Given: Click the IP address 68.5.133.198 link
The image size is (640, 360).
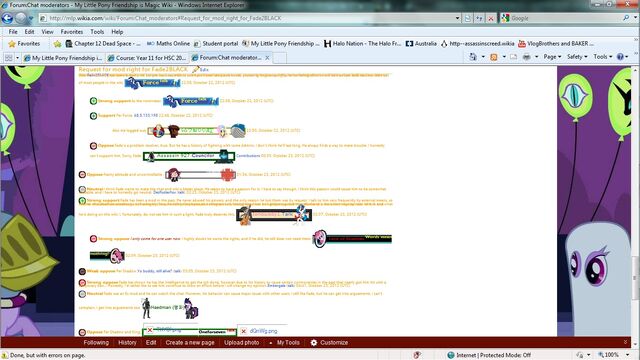Looking at the screenshot, I should point(146,116).
